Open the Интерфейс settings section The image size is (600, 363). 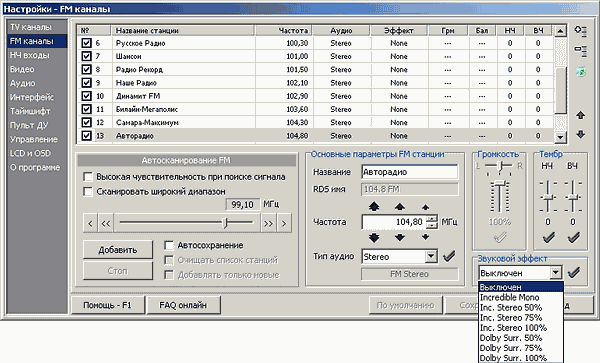[x=37, y=97]
